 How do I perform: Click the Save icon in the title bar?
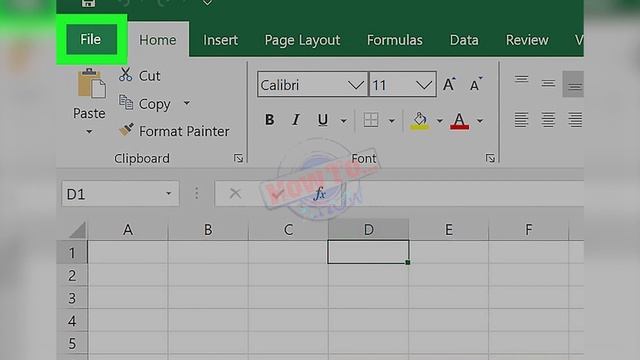point(89,3)
